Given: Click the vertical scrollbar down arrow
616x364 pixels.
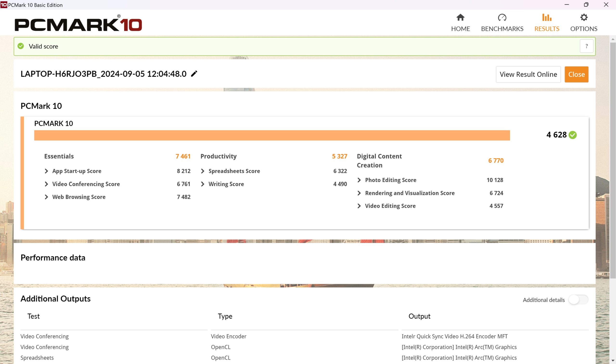Looking at the screenshot, I should click(613, 361).
